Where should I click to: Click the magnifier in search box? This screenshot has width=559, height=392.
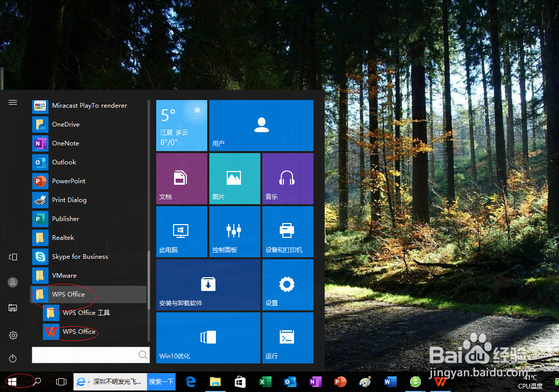pyautogui.click(x=142, y=355)
